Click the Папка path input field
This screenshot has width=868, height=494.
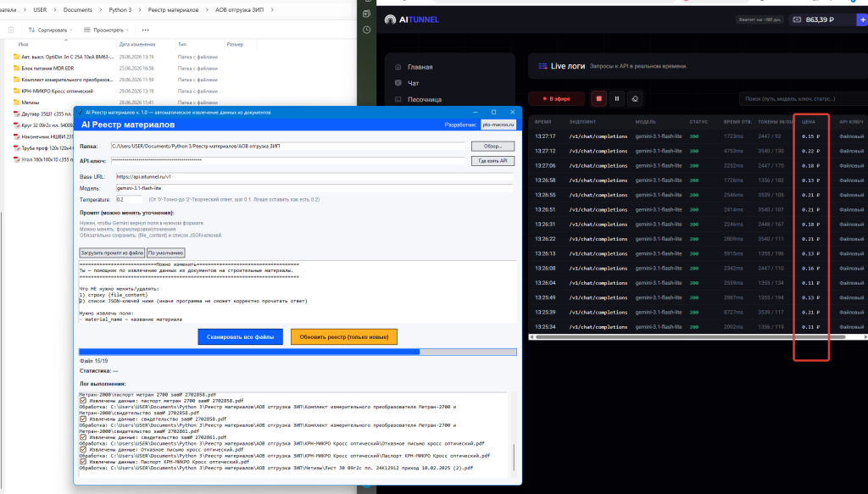[287, 146]
